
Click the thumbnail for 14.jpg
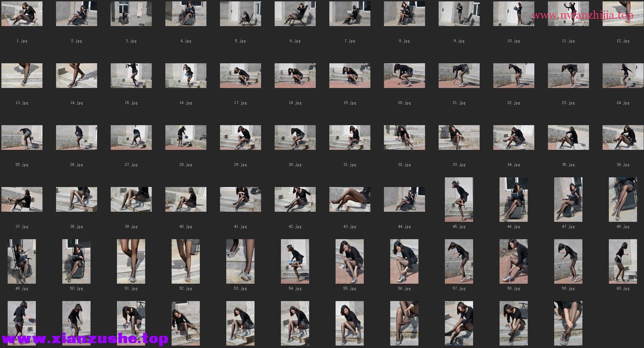point(77,75)
